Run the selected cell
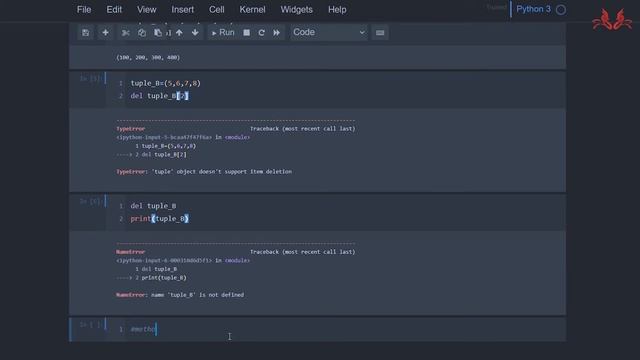Image resolution: width=640 pixels, height=360 pixels. pyautogui.click(x=223, y=33)
